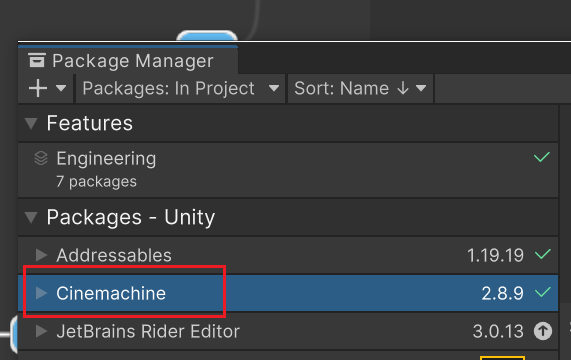
Task: Select the Engineering feature set
Action: pyautogui.click(x=288, y=170)
